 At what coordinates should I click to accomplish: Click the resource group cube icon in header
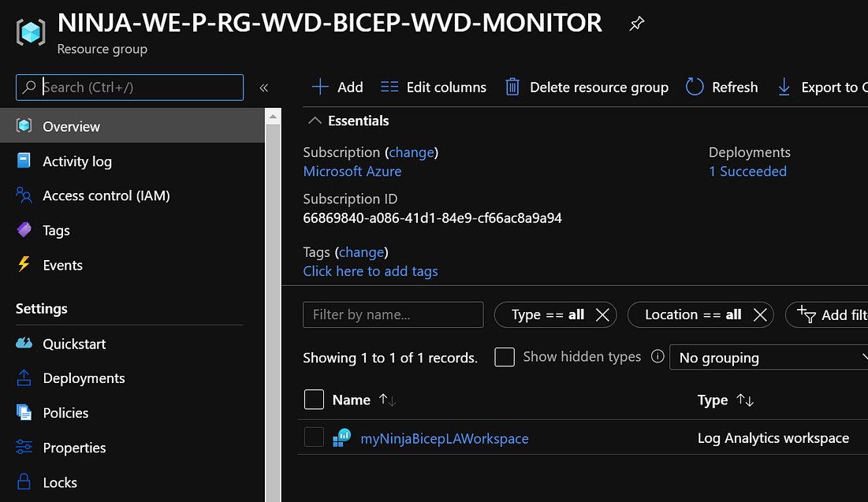click(31, 32)
